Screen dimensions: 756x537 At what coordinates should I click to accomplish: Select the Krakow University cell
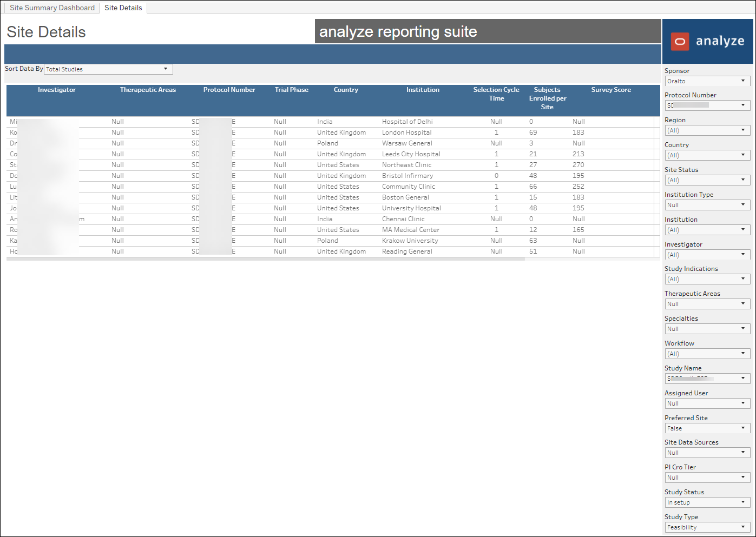(410, 241)
